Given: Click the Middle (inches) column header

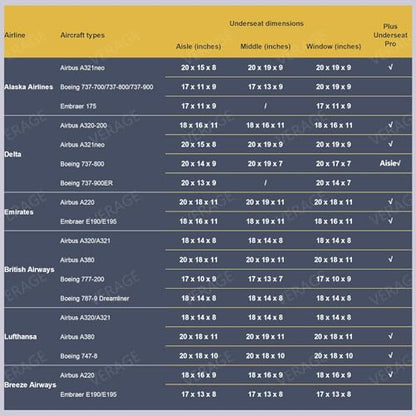Looking at the screenshot, I should tap(265, 46).
